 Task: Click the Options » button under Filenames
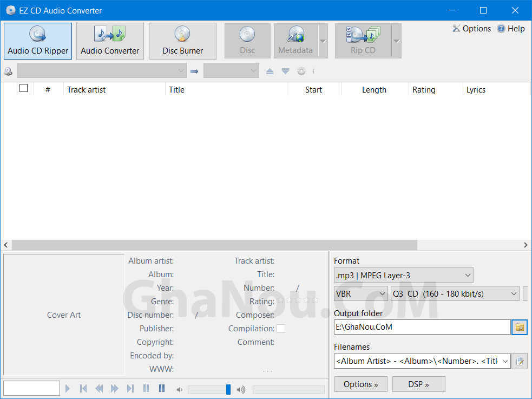tap(360, 384)
